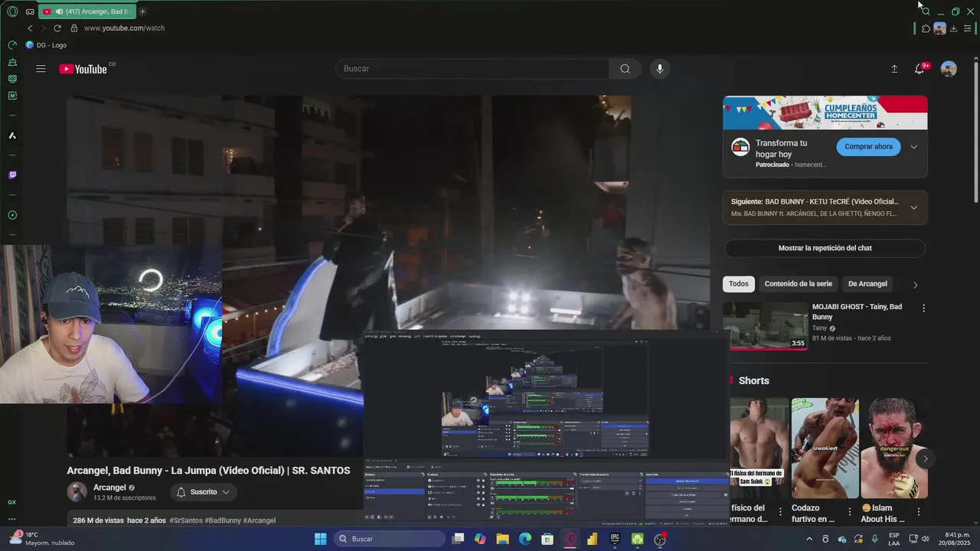Mute the tab via speaker icon

tap(59, 11)
